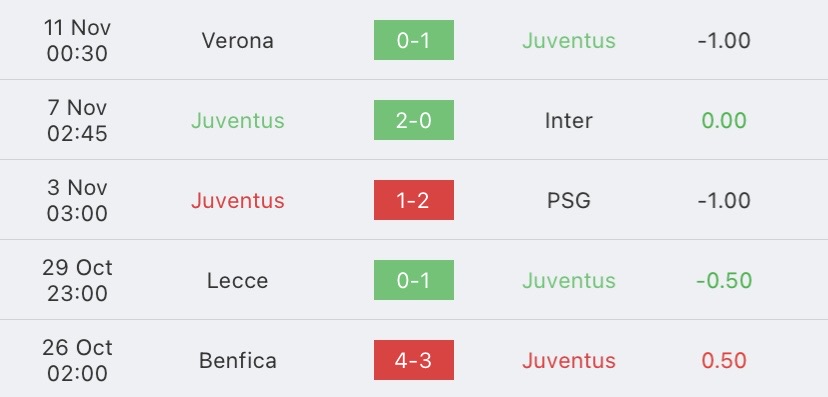Click the 11 Nov 00:30 match date

coord(77,40)
